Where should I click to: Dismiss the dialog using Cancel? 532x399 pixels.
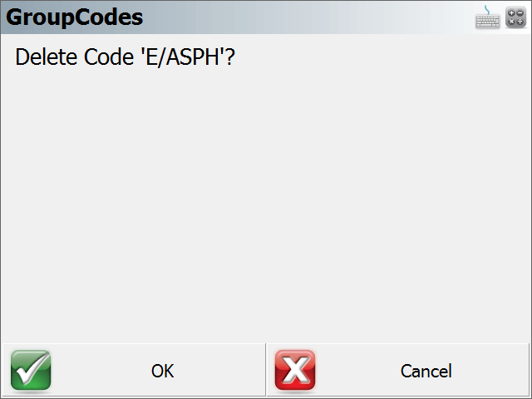point(397,370)
